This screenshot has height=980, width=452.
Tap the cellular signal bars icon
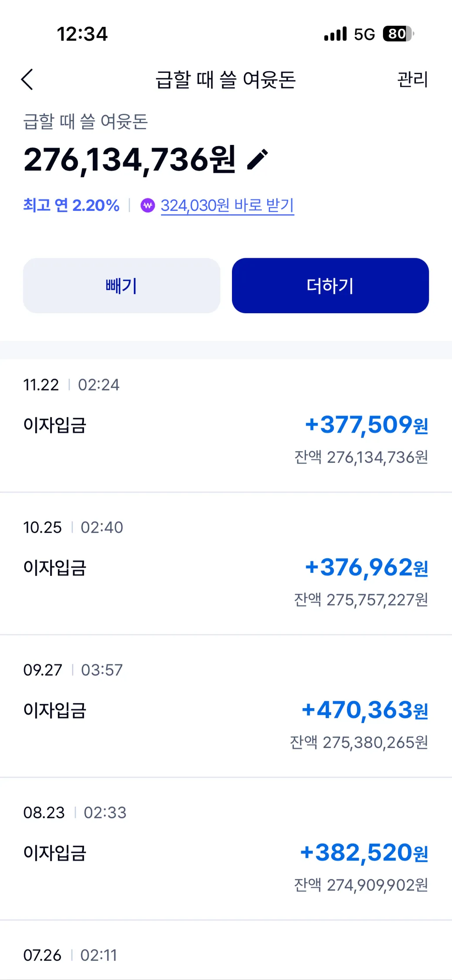pos(335,34)
